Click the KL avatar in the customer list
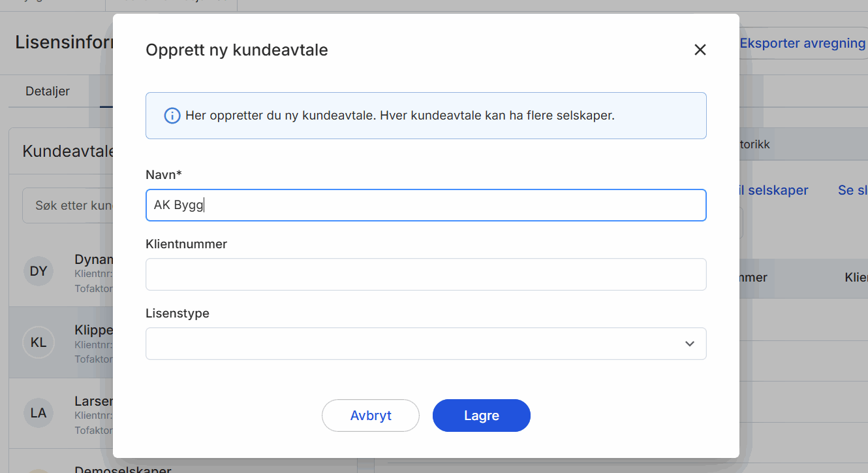The image size is (868, 473). [x=39, y=342]
